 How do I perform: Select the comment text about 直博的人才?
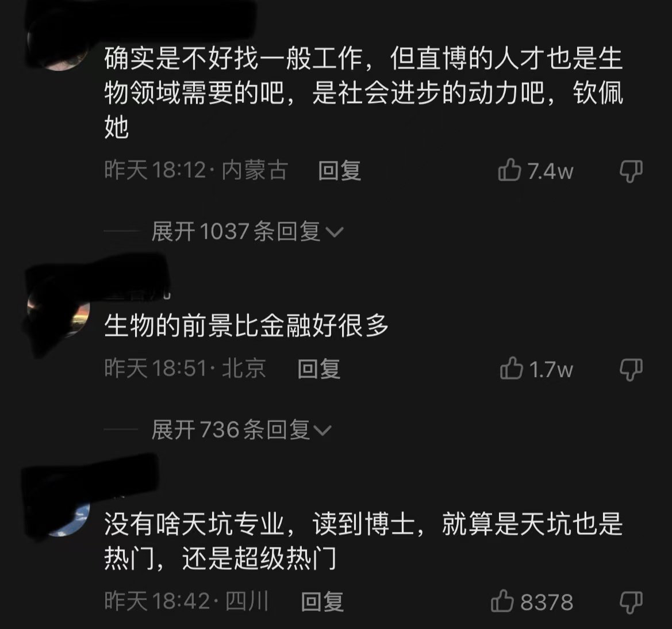[x=363, y=93]
